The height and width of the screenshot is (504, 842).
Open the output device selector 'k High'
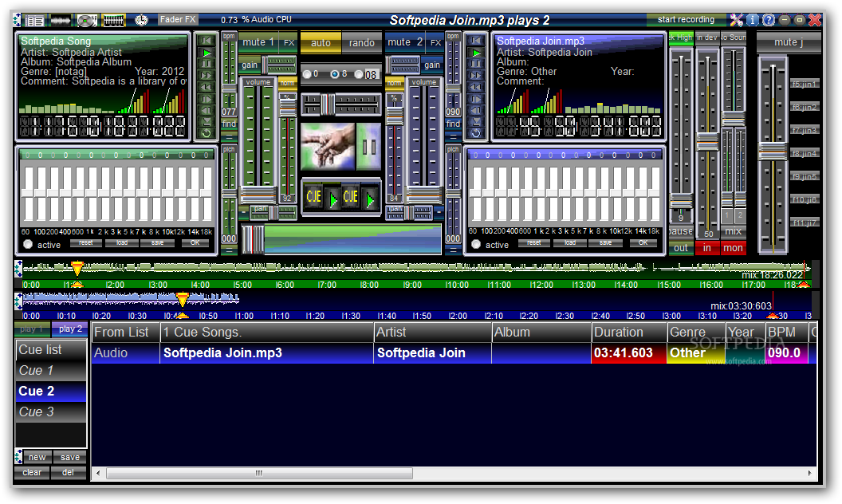(680, 37)
